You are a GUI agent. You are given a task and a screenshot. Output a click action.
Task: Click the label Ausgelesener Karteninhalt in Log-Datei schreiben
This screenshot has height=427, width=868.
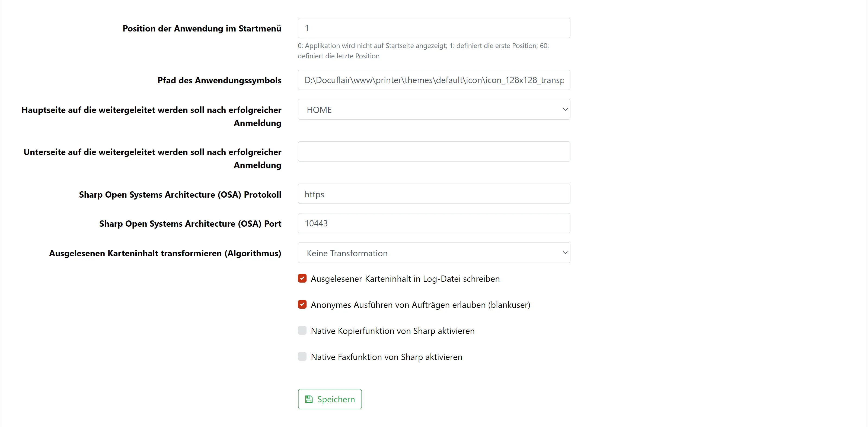click(x=405, y=279)
